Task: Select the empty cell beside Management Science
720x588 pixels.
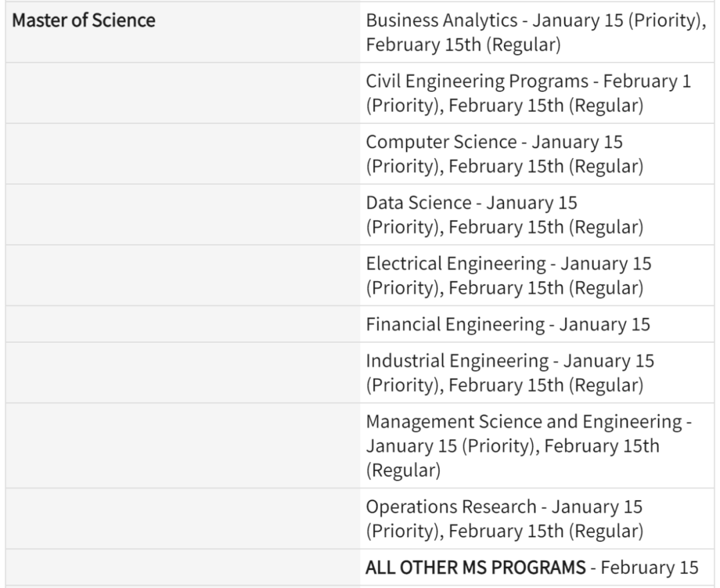Action: click(x=183, y=445)
